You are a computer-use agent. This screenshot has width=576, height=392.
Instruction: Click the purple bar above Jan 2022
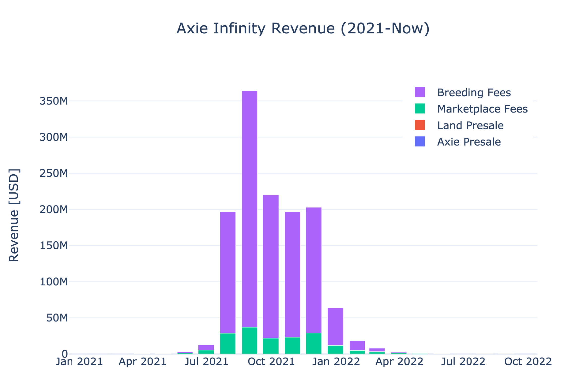[335, 326]
